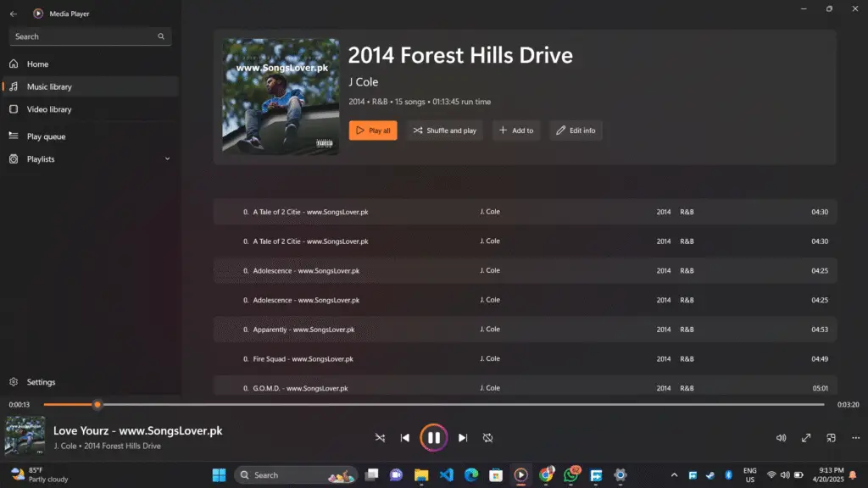Select the Apparently song row
868x488 pixels.
pyautogui.click(x=525, y=330)
